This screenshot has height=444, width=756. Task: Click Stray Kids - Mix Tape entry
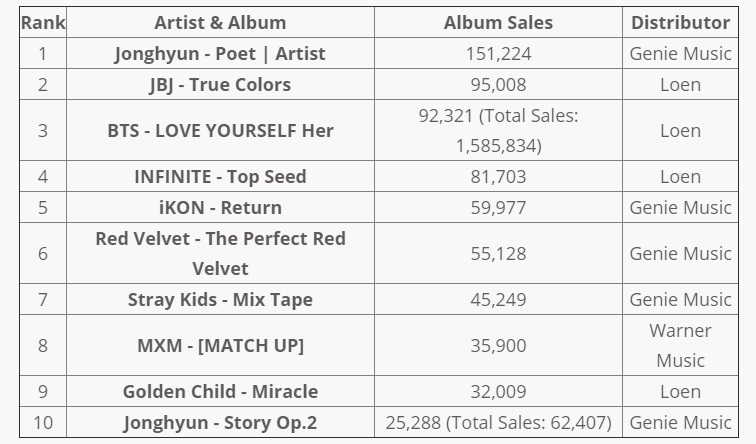tap(220, 299)
